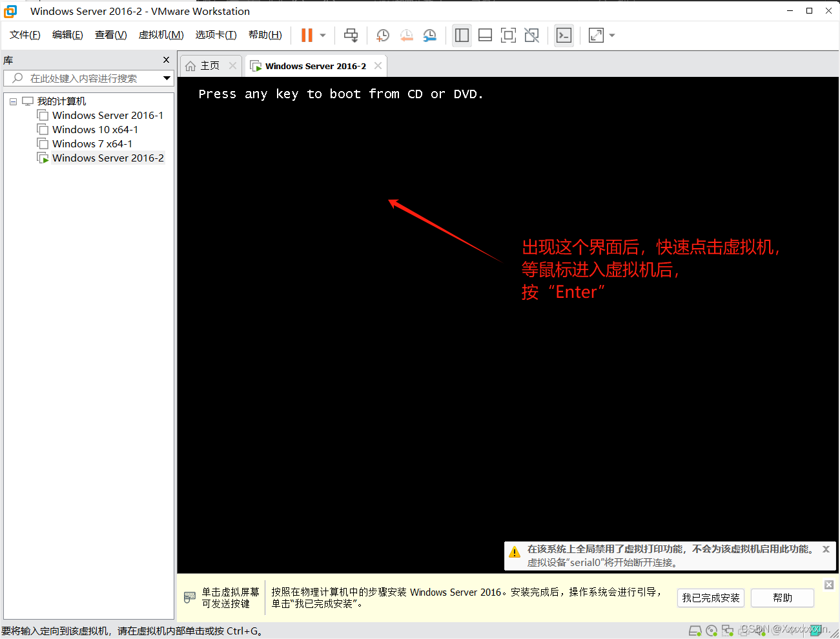Select Windows 7 x64-1 in library

click(x=92, y=144)
